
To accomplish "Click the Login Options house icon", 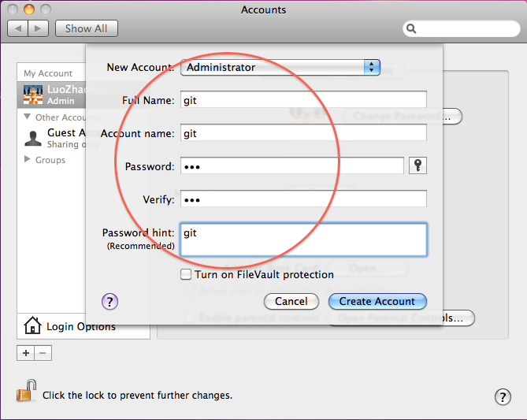I will pos(32,325).
